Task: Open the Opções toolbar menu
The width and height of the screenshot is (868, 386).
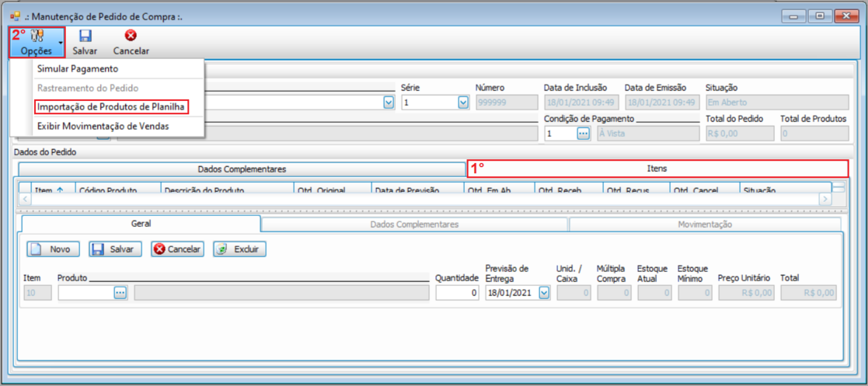Action: (37, 43)
